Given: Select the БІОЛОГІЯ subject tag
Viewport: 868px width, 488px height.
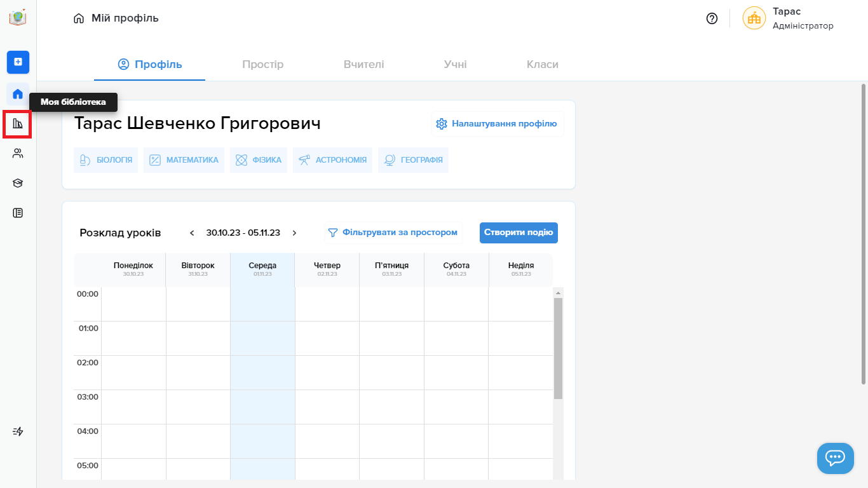Looking at the screenshot, I should click(x=106, y=160).
